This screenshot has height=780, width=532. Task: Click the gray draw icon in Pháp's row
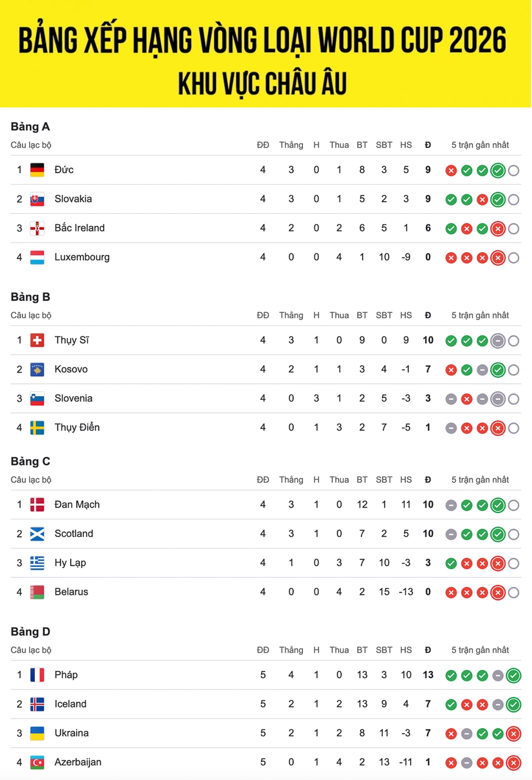point(498,675)
